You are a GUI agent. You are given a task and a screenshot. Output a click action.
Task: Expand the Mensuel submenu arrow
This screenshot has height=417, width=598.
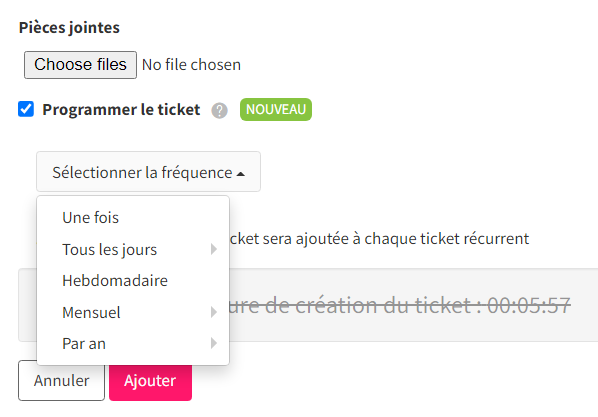[x=214, y=312]
